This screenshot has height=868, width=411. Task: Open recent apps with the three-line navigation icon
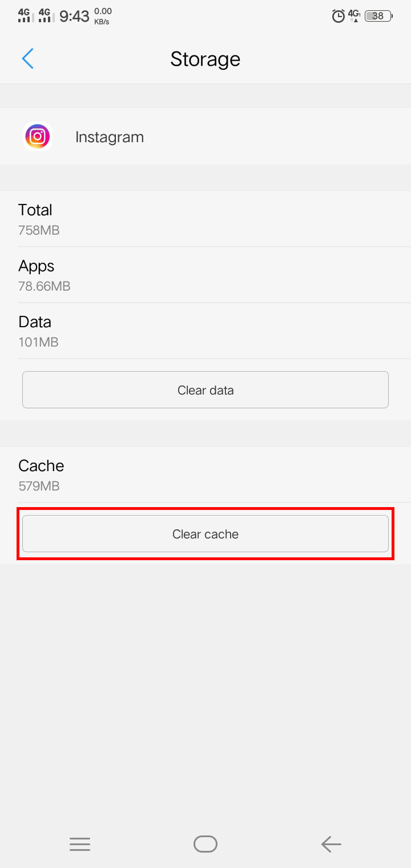tap(80, 844)
